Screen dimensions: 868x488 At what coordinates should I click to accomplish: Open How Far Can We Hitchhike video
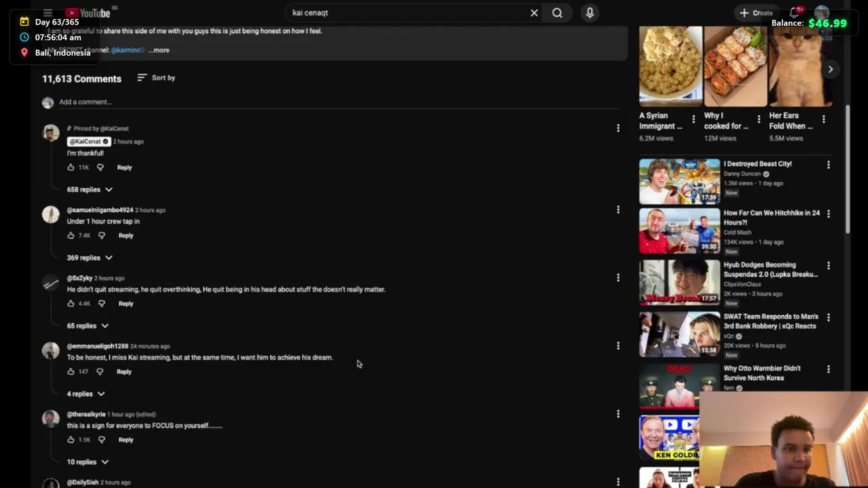679,231
